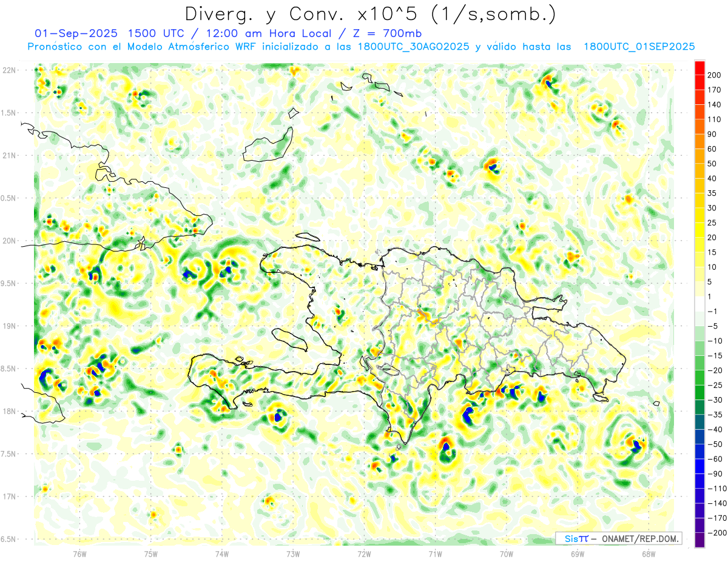The image size is (728, 562).
Task: Click the "69W" longitude label
Action: (577, 554)
